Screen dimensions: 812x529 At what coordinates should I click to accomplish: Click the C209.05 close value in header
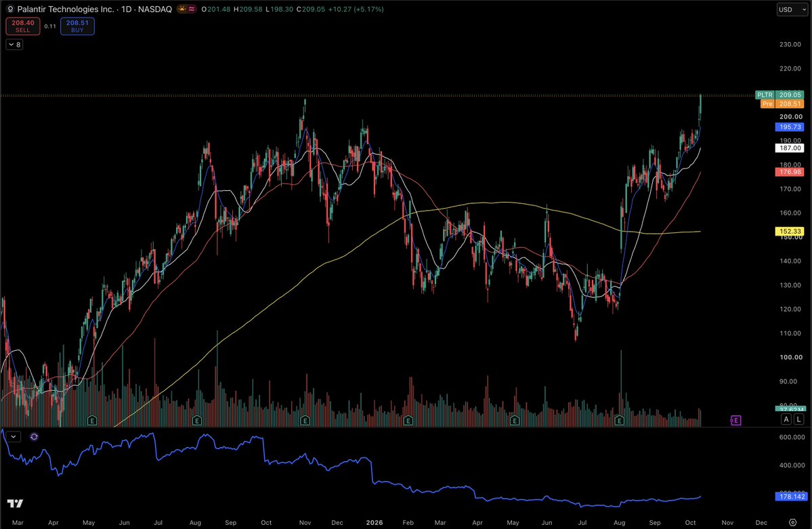pyautogui.click(x=311, y=9)
